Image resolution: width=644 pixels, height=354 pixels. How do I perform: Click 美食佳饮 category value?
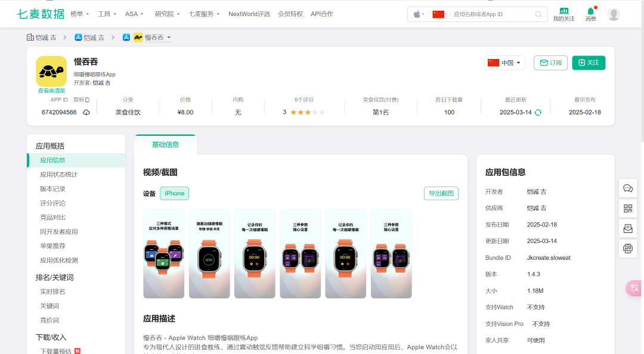coord(128,113)
